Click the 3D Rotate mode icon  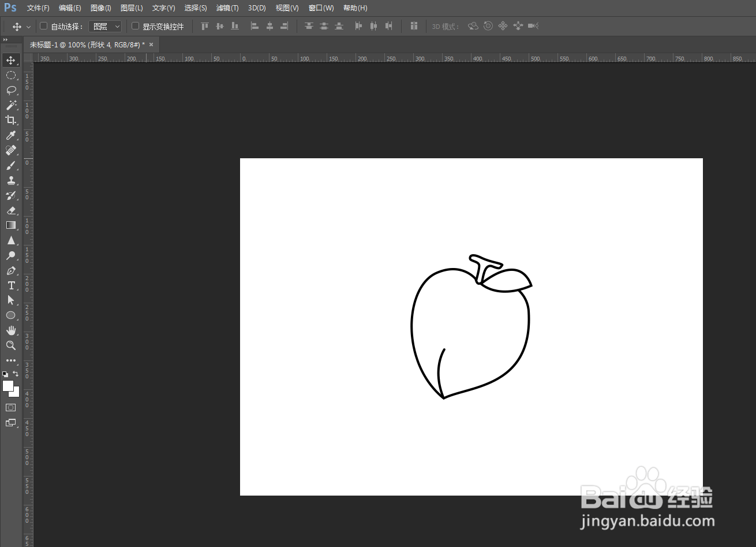[x=473, y=26]
